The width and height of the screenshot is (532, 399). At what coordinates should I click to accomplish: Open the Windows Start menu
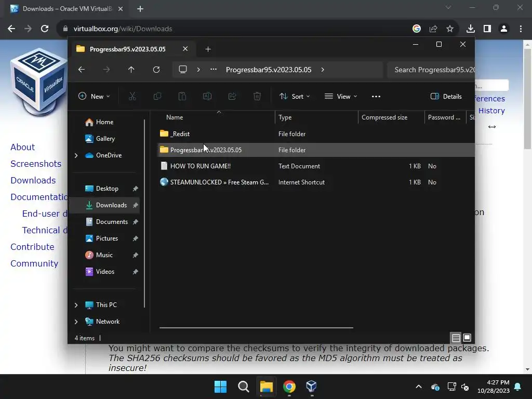point(220,387)
